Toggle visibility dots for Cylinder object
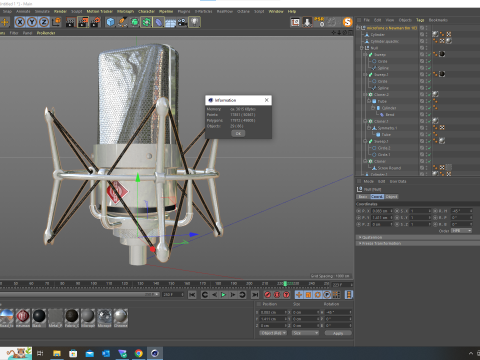 pos(426,34)
